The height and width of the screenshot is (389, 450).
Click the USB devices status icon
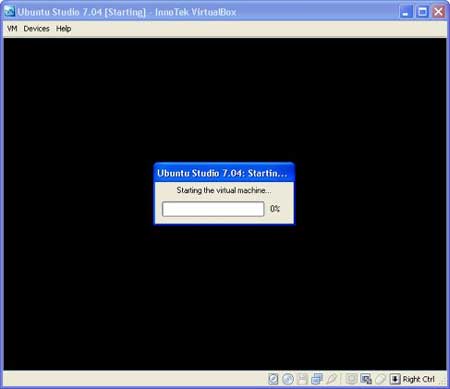[331, 379]
